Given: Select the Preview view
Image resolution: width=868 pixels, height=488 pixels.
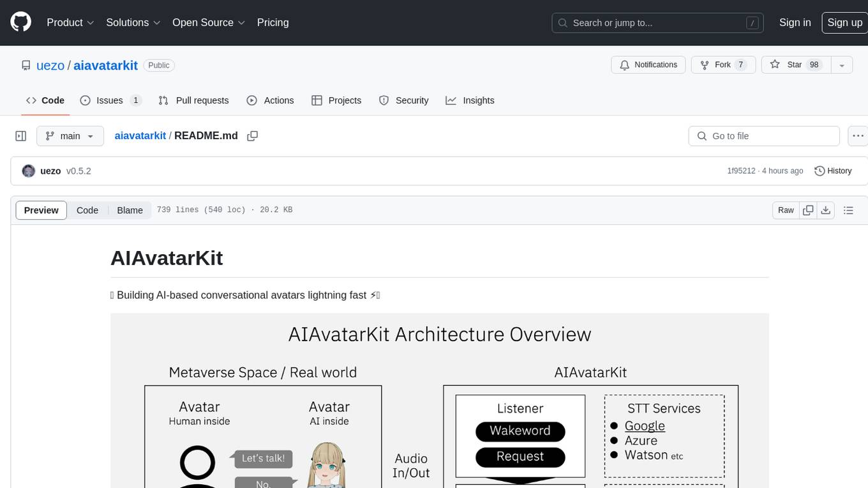Looking at the screenshot, I should click(41, 210).
